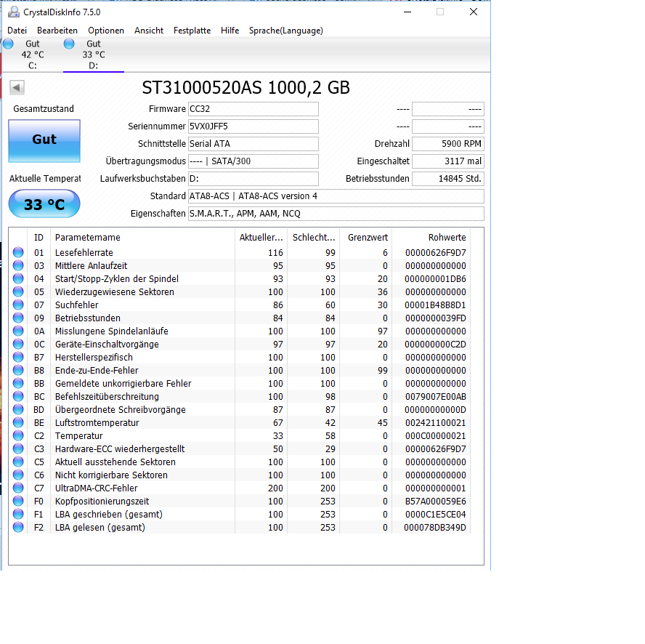Click the Schlecht... column header
The image size is (645, 644).
314,238
